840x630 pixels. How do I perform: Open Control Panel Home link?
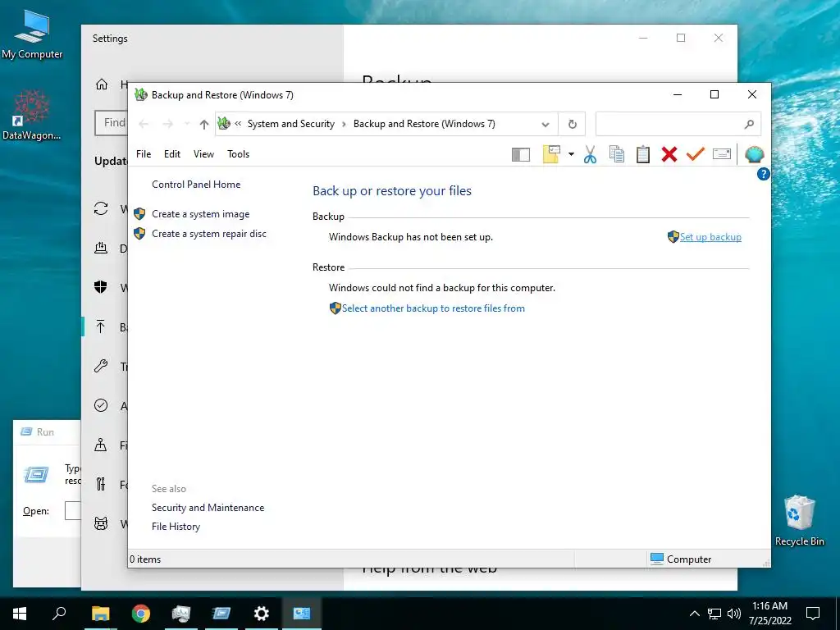(196, 185)
